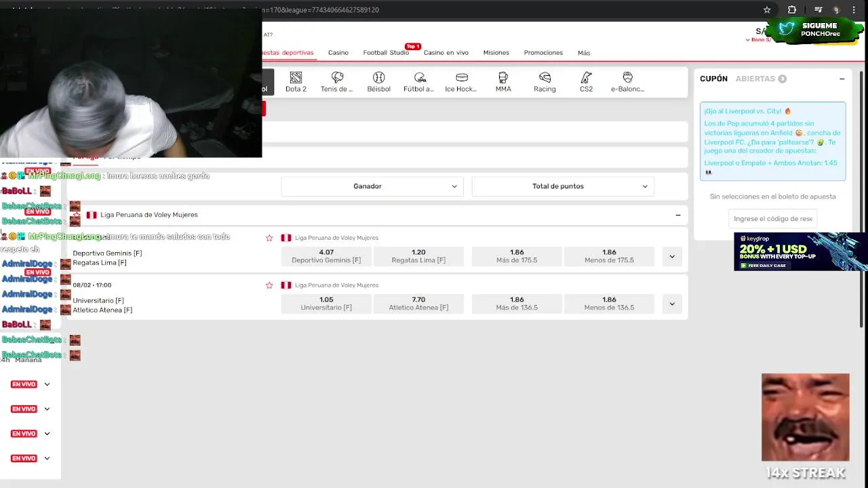Expand more markets for Universitario match

point(672,304)
